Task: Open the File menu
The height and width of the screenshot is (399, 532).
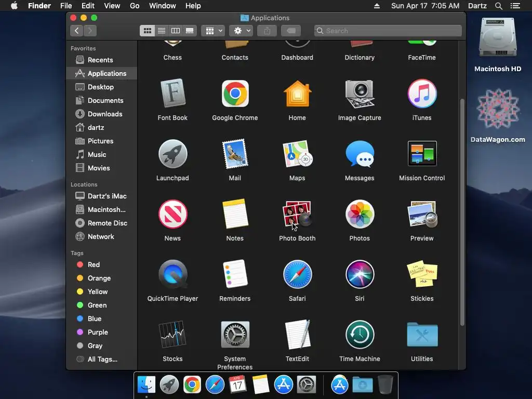Action: [66, 6]
